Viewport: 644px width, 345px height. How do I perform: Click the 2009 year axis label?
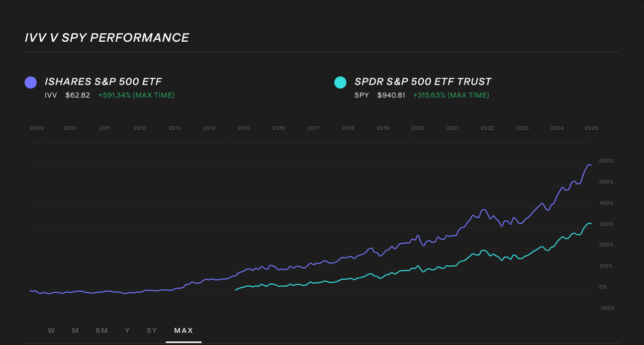click(x=36, y=128)
